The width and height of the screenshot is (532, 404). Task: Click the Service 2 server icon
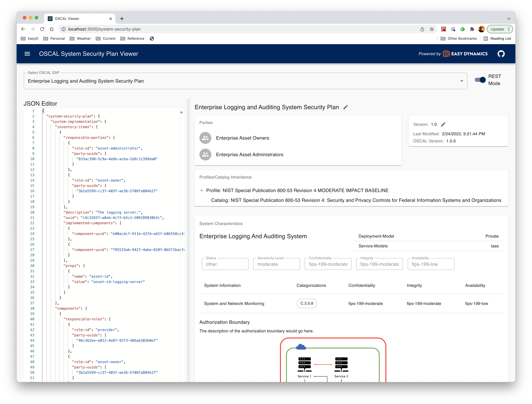341,365
